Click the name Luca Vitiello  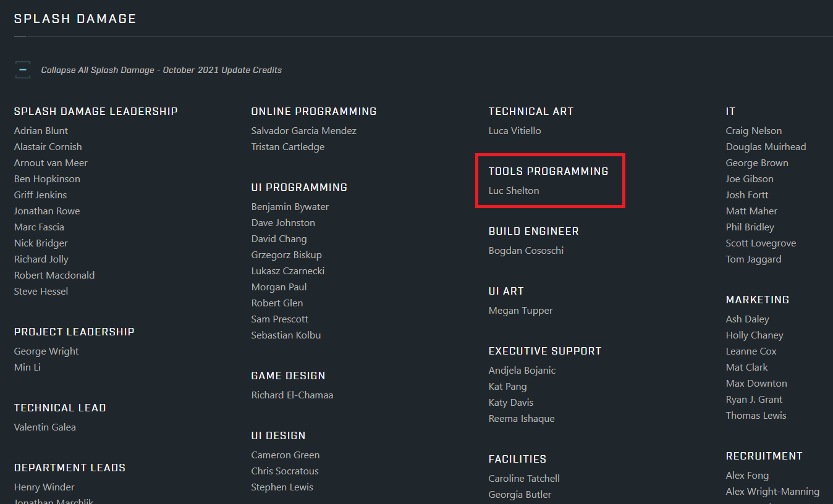[x=515, y=131]
